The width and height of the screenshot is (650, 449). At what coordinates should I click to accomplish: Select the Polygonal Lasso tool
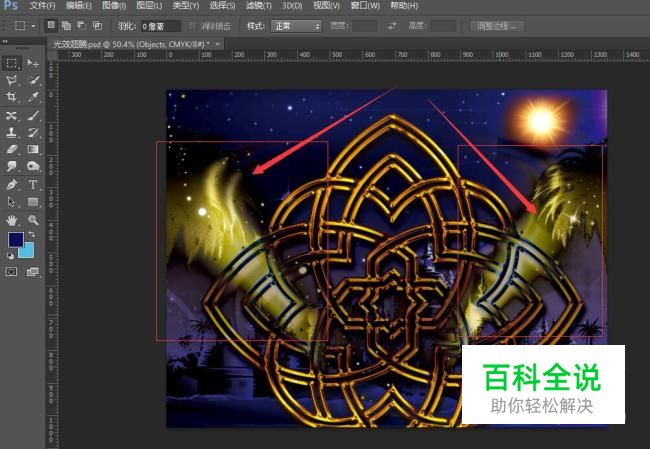coord(12,80)
